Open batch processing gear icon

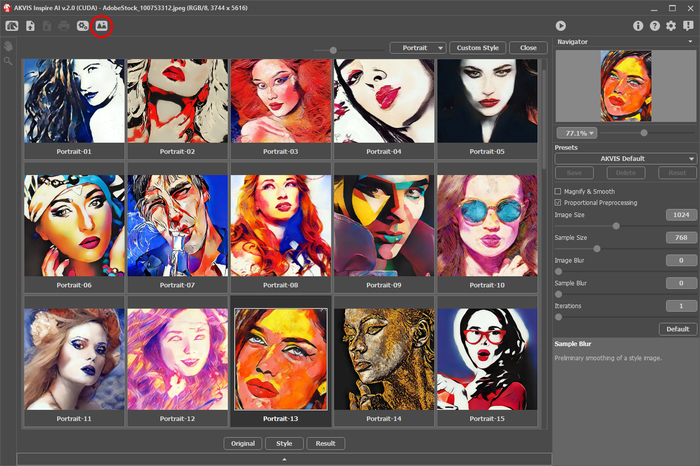click(83, 25)
